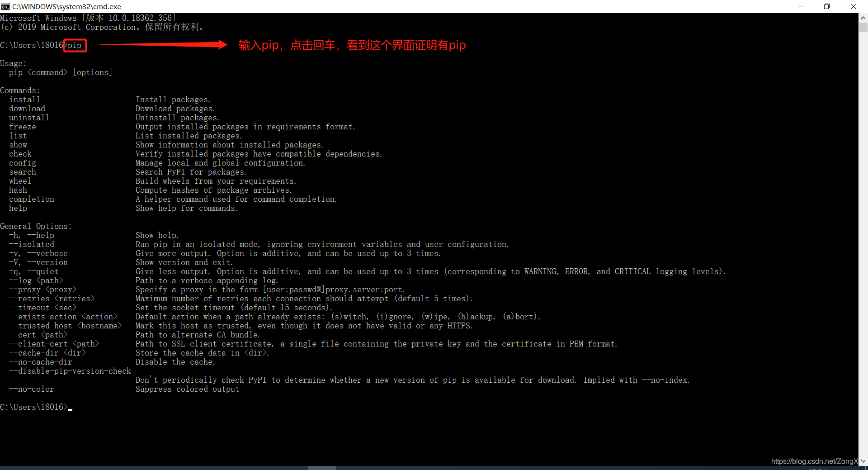The image size is (868, 470).
Task: Click the last C:\Users\18016> prompt line
Action: [x=36, y=407]
